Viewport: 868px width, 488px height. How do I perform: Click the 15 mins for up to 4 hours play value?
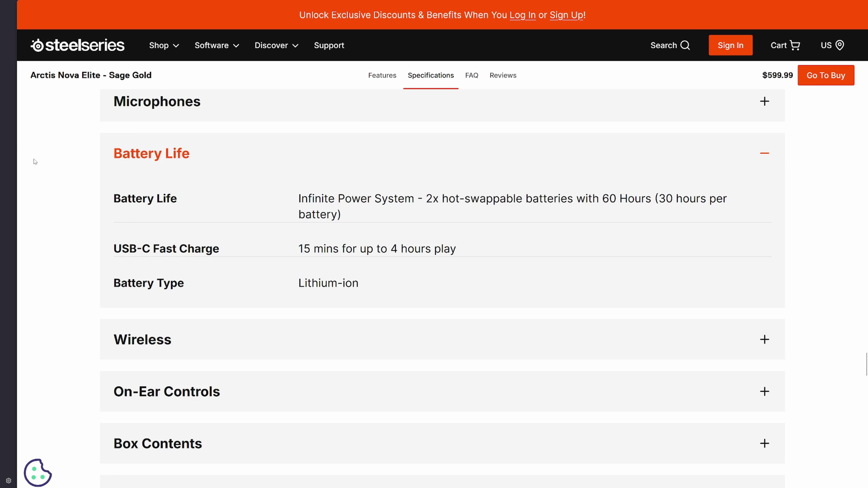377,249
